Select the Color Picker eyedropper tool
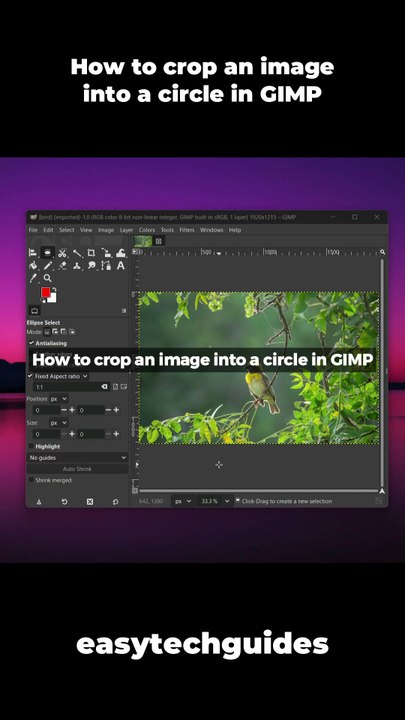Screen dimensions: 405x720 pos(33,278)
